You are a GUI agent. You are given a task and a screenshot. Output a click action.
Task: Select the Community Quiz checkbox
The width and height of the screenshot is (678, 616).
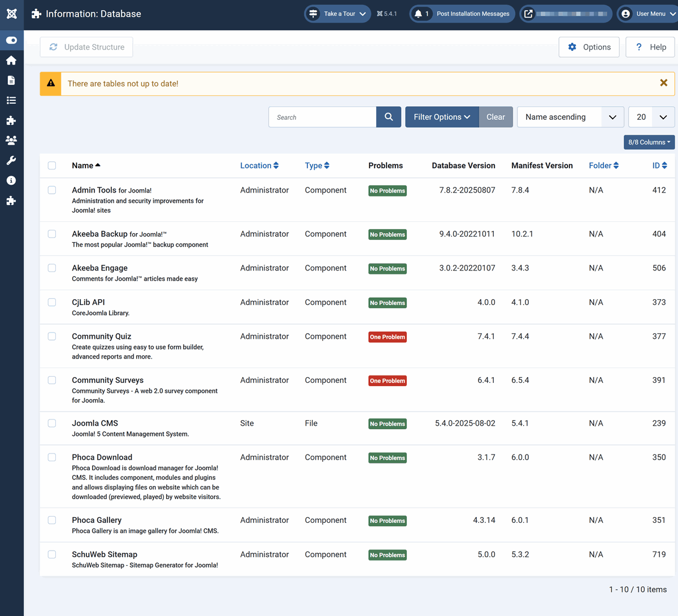coord(52,337)
